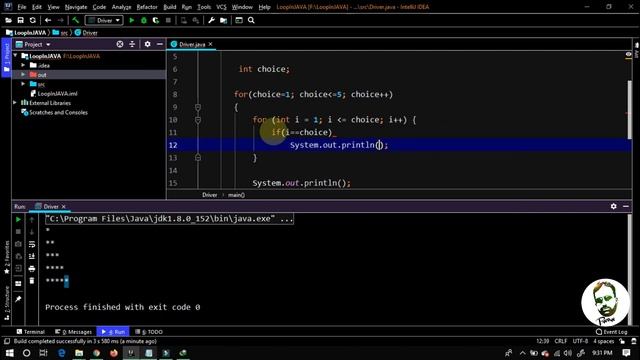Open the Project view dropdown

point(33,44)
